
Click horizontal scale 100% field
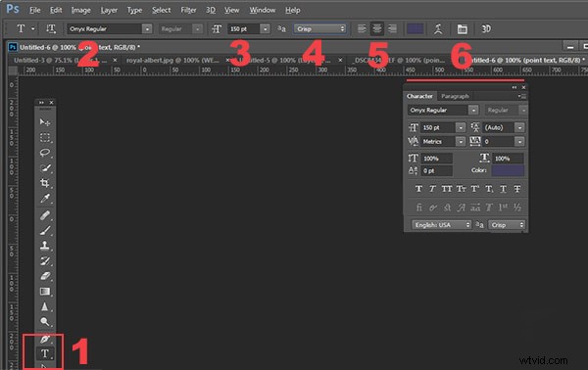click(508, 159)
